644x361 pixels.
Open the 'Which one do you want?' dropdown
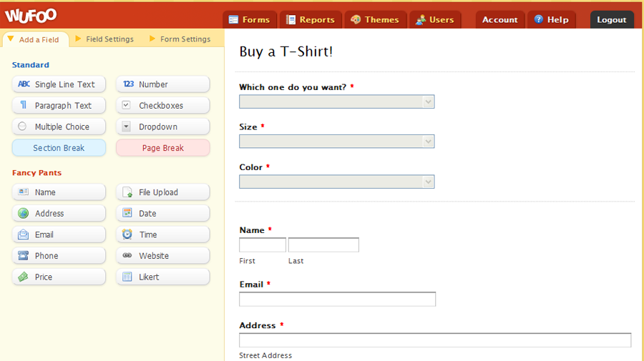tap(337, 102)
